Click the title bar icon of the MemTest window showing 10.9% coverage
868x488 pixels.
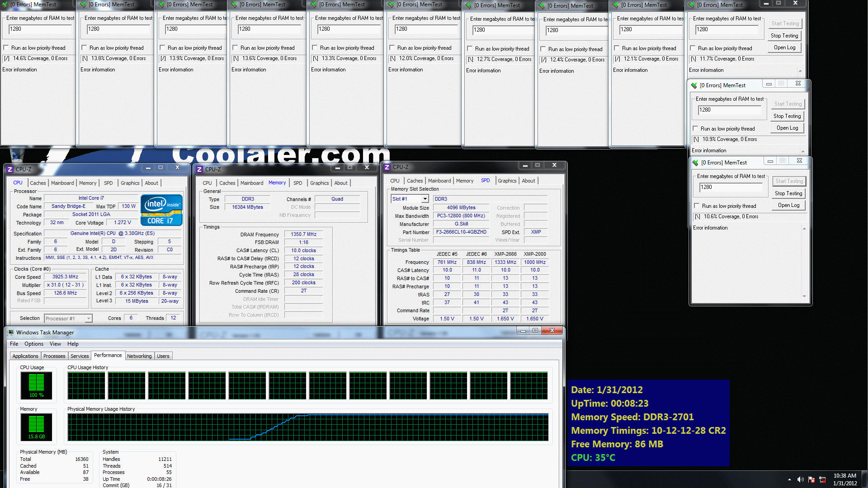pyautogui.click(x=694, y=85)
